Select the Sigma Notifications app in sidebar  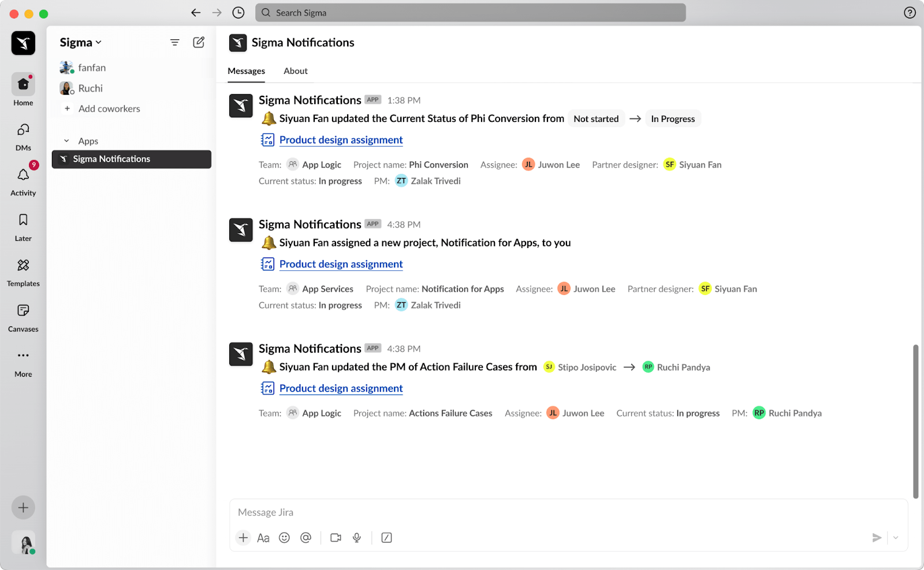pos(132,159)
